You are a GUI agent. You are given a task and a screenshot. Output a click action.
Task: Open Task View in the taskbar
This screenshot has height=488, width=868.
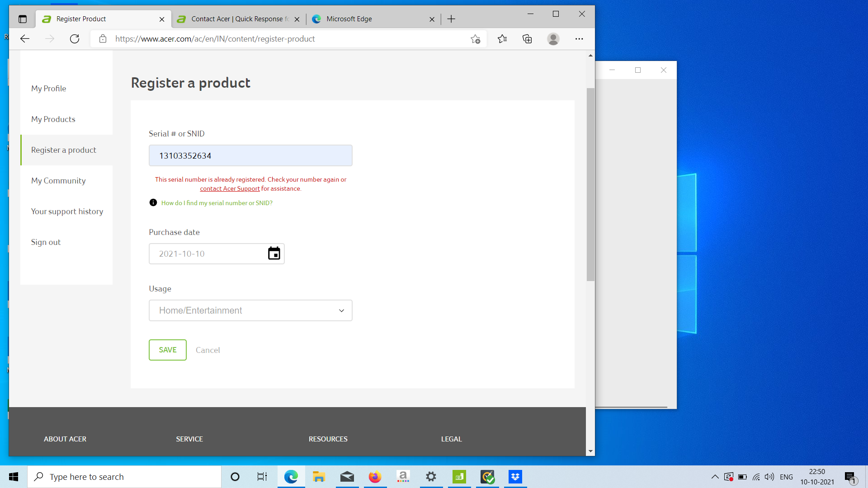tap(262, 477)
